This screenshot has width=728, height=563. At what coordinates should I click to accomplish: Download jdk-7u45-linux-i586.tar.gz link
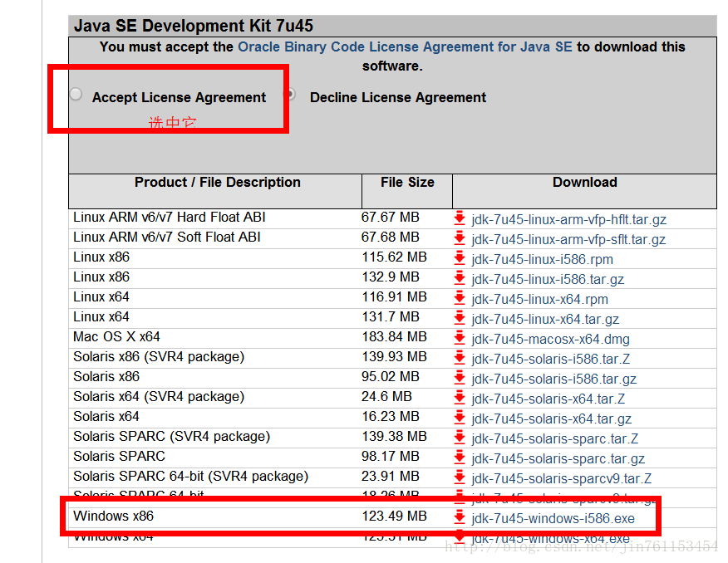548,279
